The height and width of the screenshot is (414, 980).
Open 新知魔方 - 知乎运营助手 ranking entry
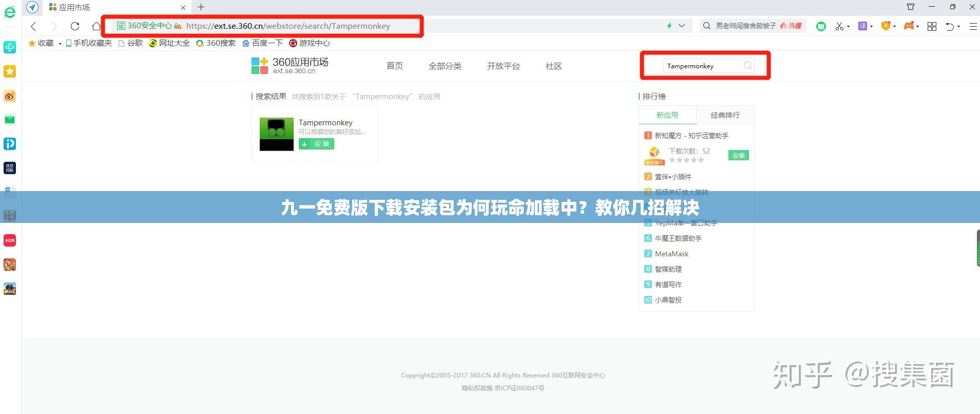click(x=691, y=136)
